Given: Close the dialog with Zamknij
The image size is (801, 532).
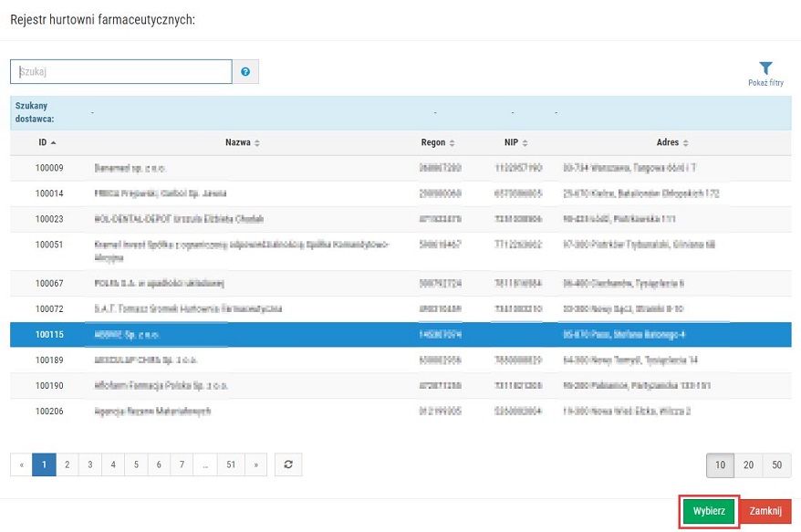Looking at the screenshot, I should click(x=765, y=511).
